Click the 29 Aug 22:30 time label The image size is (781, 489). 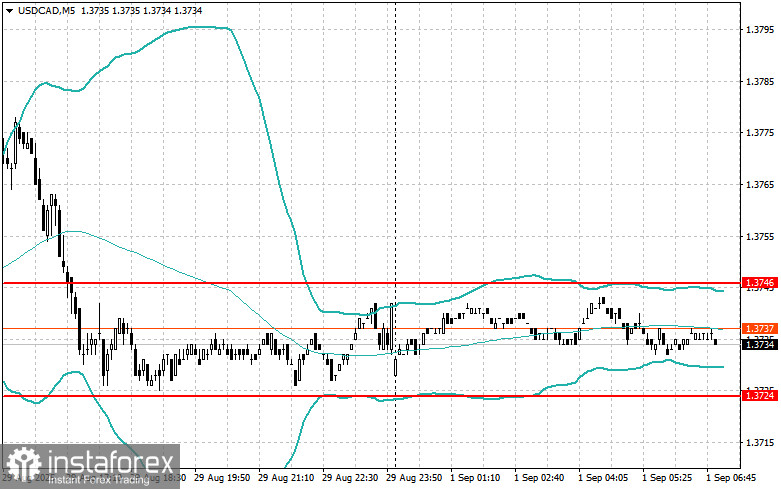coord(350,478)
